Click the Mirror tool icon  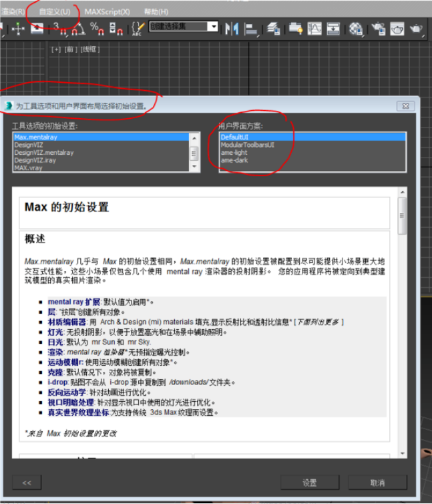(x=232, y=29)
